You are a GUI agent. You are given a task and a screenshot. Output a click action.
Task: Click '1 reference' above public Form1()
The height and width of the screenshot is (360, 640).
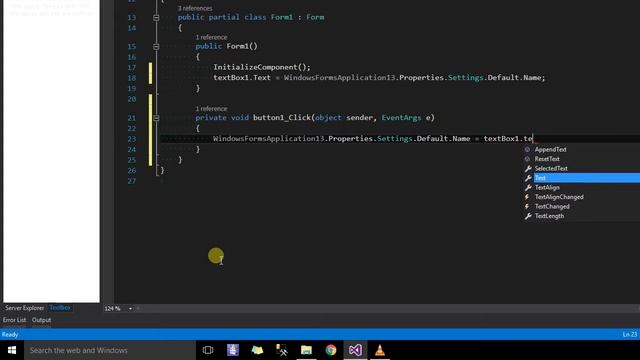[211, 37]
